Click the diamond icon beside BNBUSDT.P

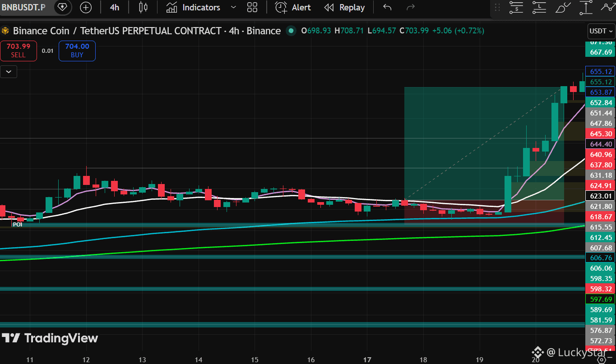[x=62, y=7]
